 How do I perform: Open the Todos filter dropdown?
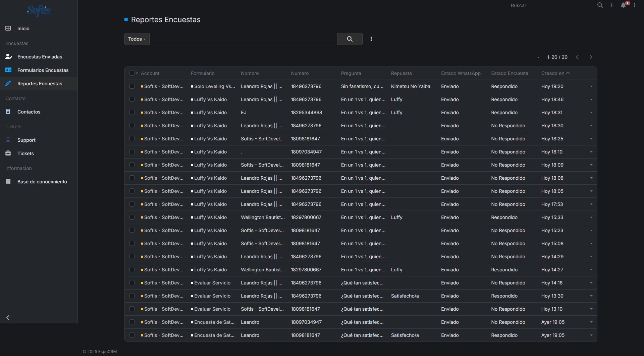pos(137,39)
